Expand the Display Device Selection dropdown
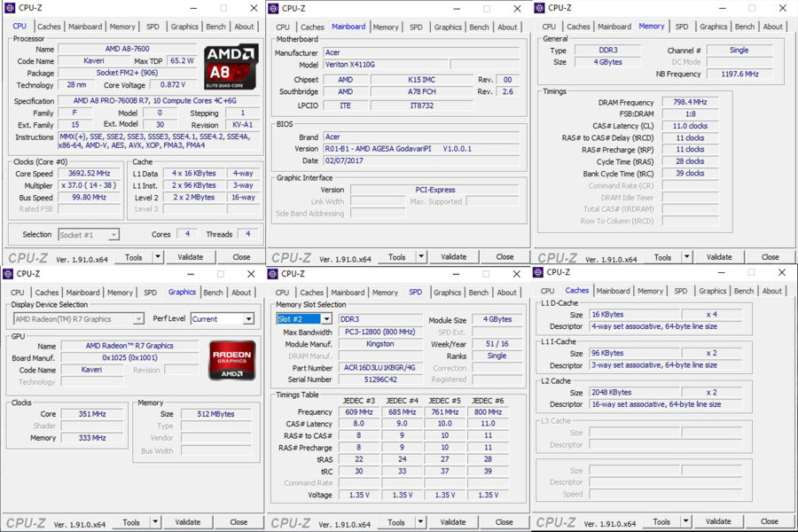The width and height of the screenshot is (798, 532). [138, 318]
